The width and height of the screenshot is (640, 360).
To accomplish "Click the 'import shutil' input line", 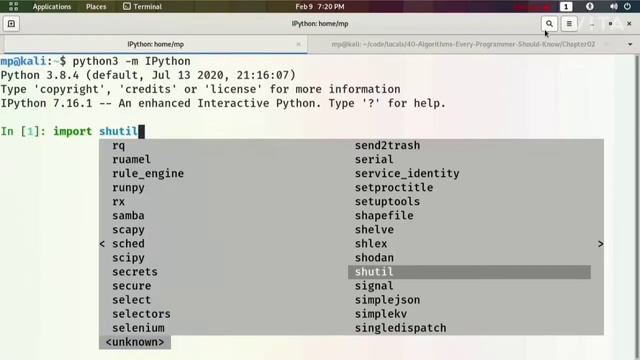I will click(x=73, y=131).
